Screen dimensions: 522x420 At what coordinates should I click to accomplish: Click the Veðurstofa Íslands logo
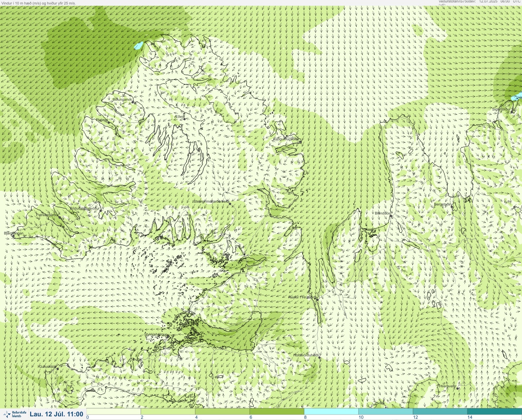(x=15, y=414)
